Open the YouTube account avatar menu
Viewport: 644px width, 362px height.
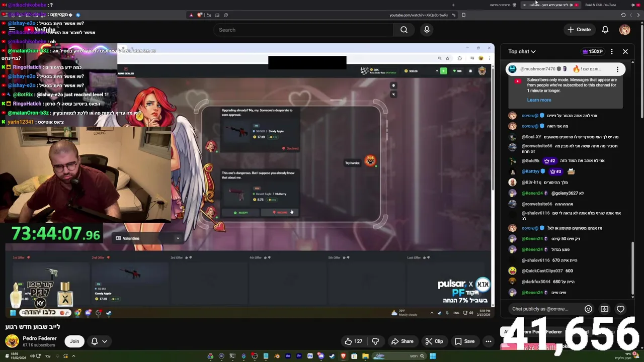(x=624, y=30)
